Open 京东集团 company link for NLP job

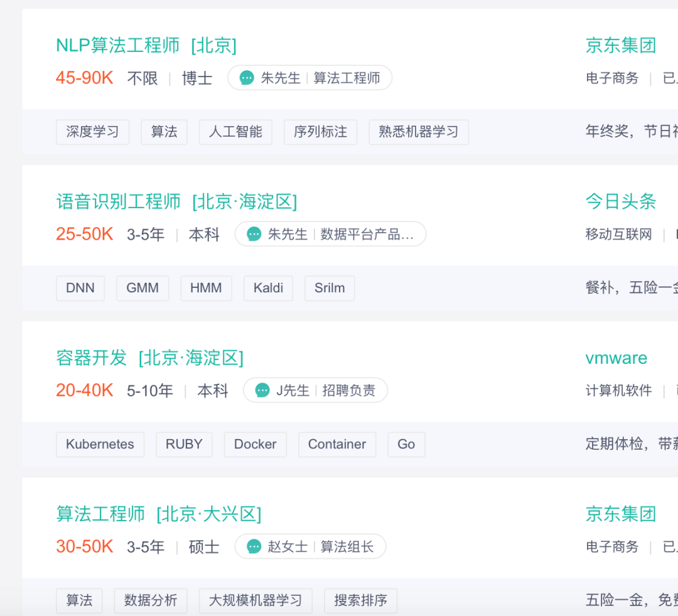620,45
